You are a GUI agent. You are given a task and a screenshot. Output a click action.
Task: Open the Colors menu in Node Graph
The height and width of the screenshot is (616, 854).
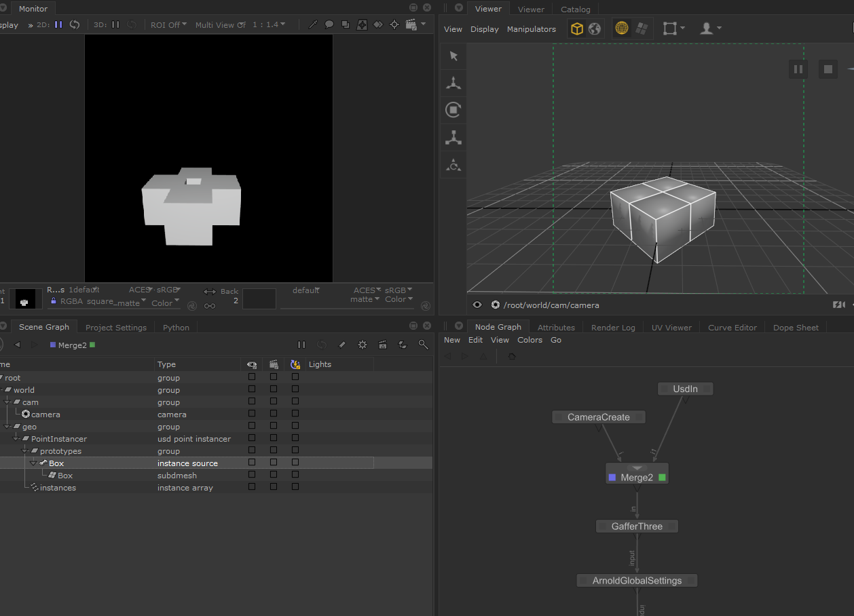coord(530,340)
